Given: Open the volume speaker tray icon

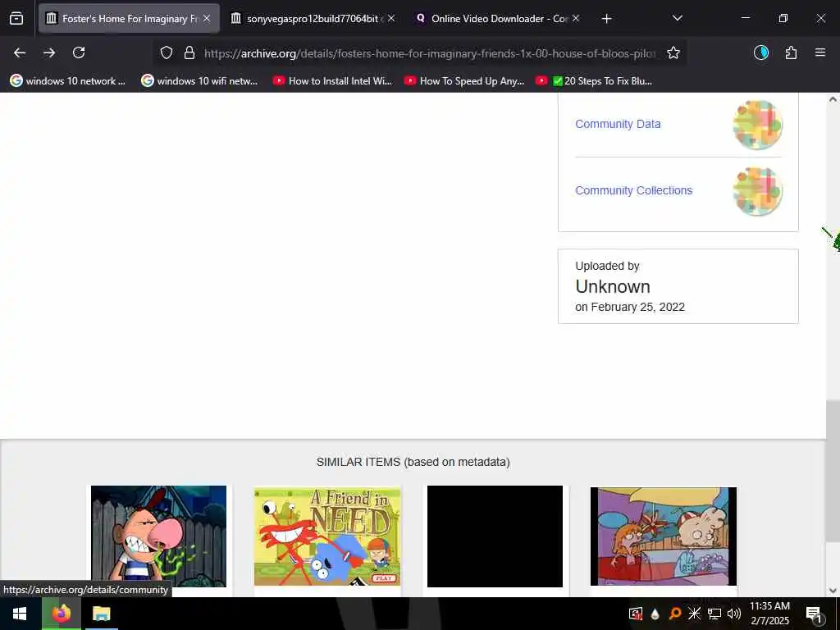Looking at the screenshot, I should pyautogui.click(x=734, y=614).
